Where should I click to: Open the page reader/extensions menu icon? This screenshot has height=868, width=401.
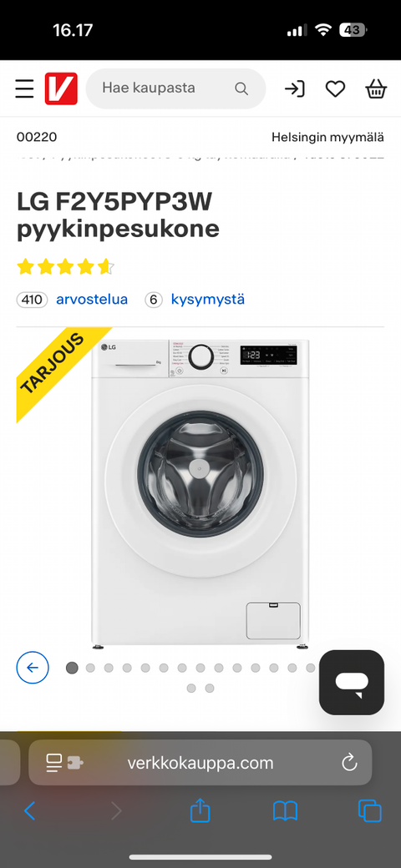[64, 763]
